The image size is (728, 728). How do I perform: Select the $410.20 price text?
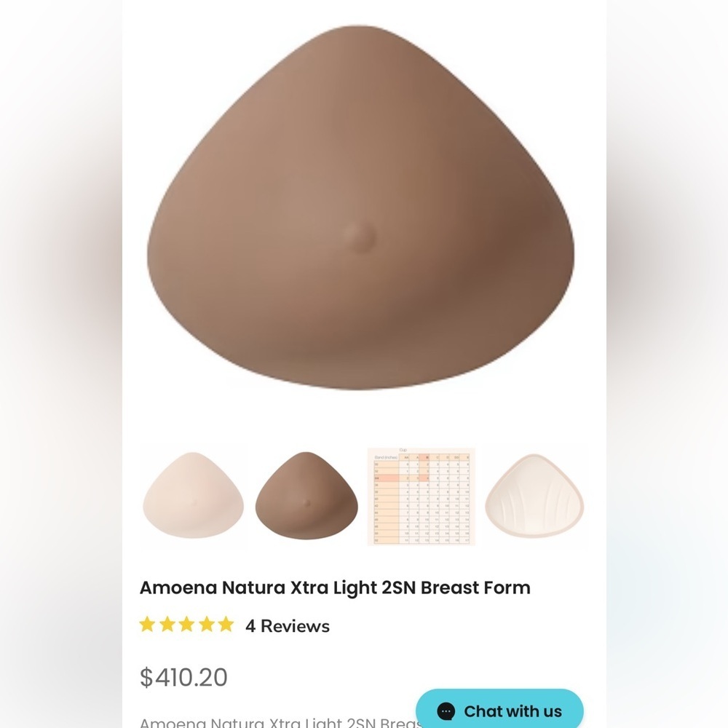[x=183, y=677]
